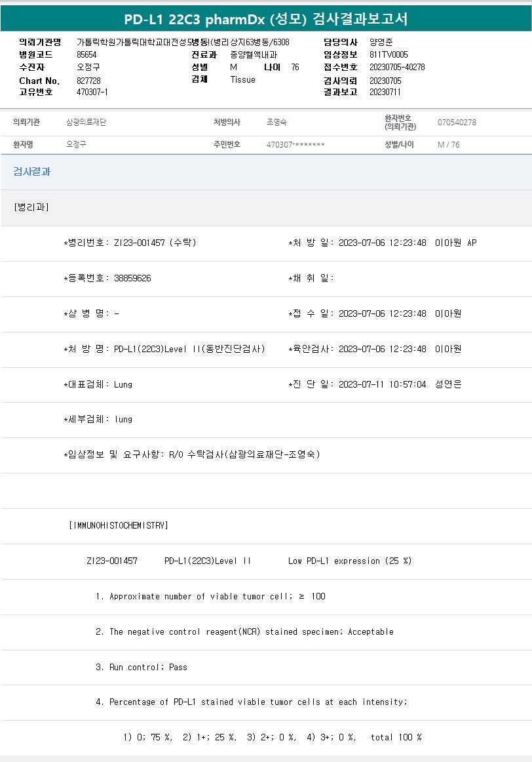Screen dimensions: 532x762
Task: Click line 3 Run control; Pass
Action: [x=142, y=667]
